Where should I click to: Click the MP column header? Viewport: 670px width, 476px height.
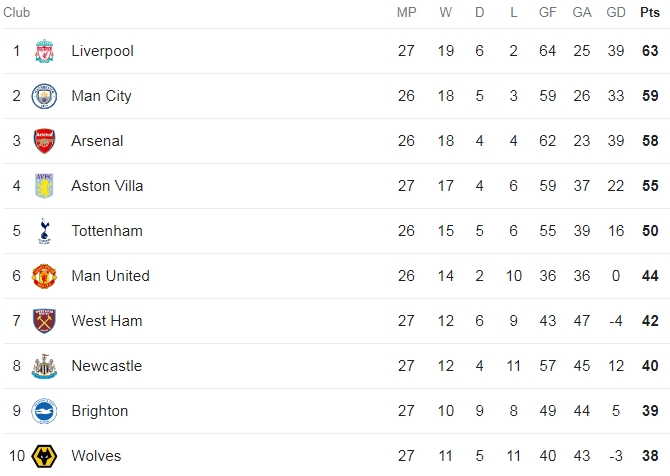point(406,12)
